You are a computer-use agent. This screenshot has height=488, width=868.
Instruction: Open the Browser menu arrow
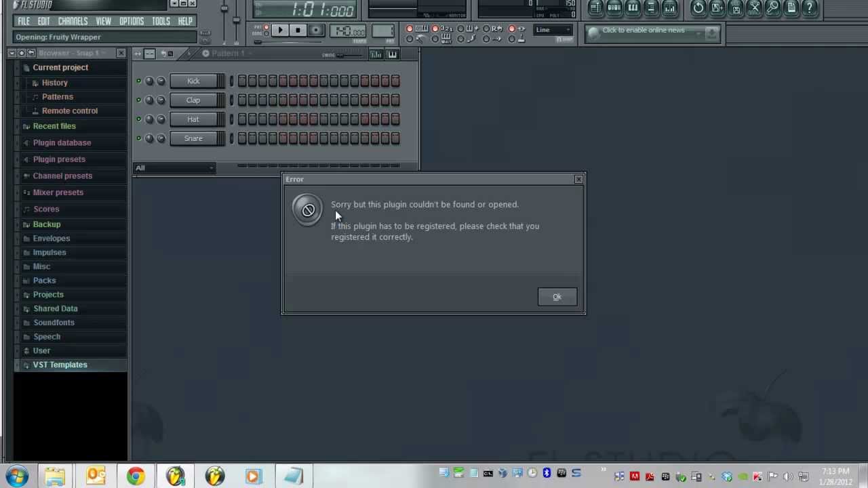(x=12, y=53)
